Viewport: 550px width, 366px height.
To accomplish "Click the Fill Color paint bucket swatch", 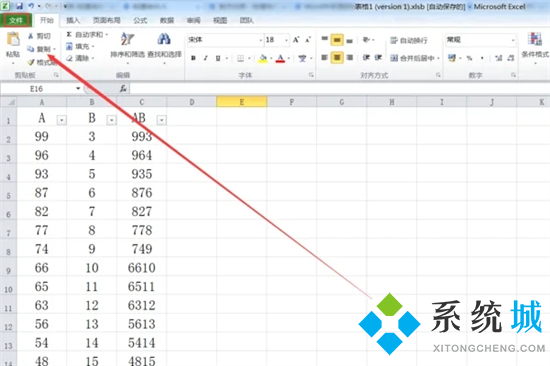I will (263, 58).
